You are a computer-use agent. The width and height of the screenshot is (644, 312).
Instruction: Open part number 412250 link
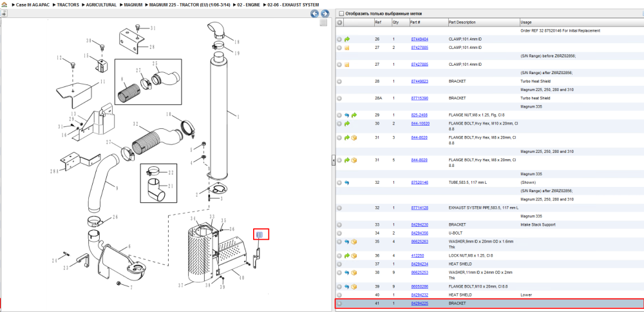(x=418, y=256)
